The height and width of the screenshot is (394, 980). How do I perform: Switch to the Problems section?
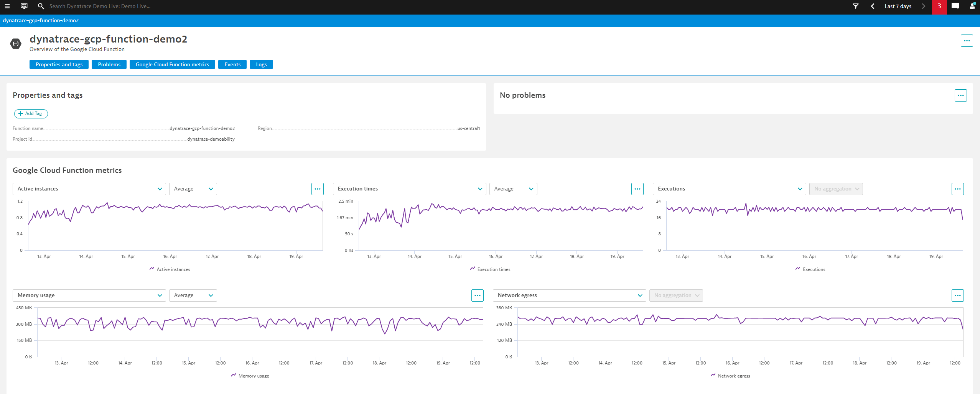109,64
